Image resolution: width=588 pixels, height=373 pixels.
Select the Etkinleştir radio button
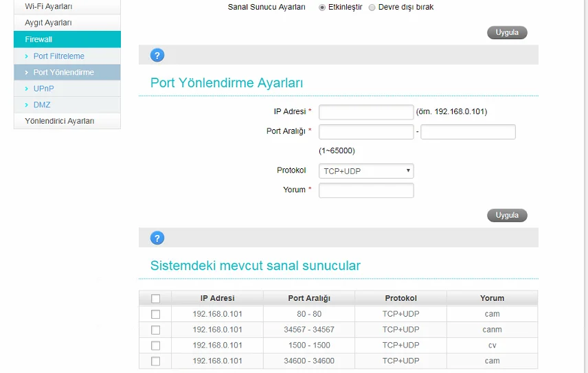pos(322,8)
